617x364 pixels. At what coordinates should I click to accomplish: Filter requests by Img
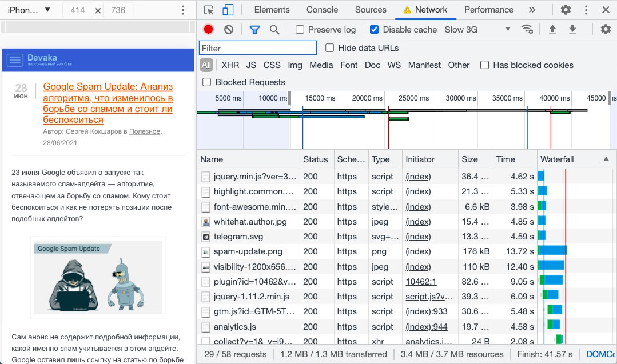coord(295,65)
